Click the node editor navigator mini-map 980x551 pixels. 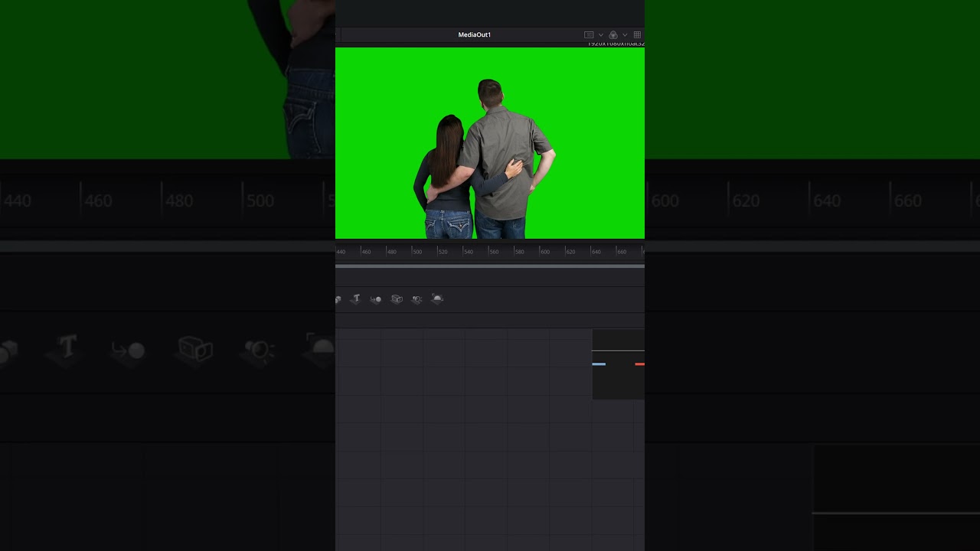tap(619, 364)
